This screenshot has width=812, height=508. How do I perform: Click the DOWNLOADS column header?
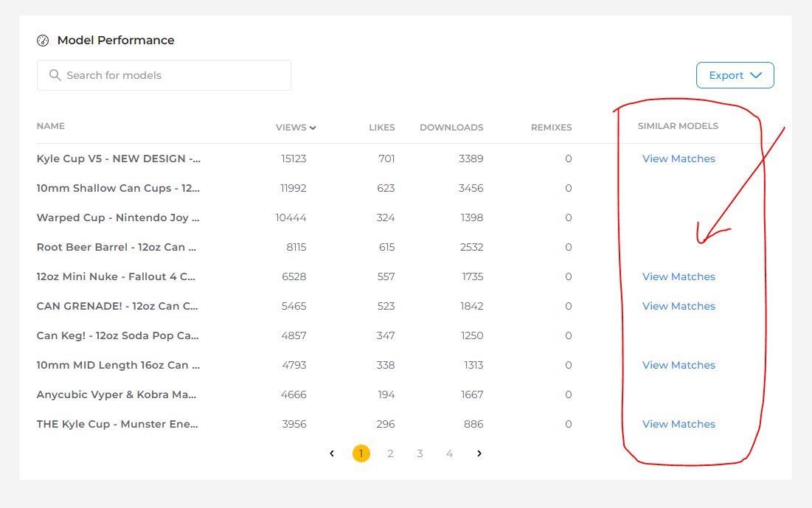[x=451, y=127]
